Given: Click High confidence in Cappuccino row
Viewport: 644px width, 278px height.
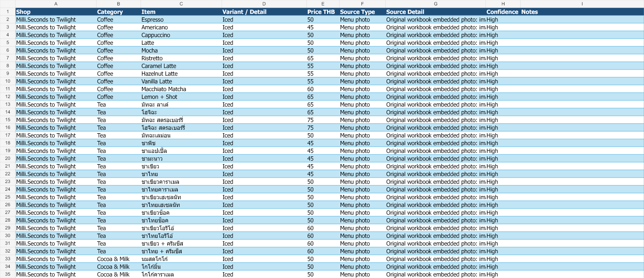Looking at the screenshot, I should coord(503,35).
